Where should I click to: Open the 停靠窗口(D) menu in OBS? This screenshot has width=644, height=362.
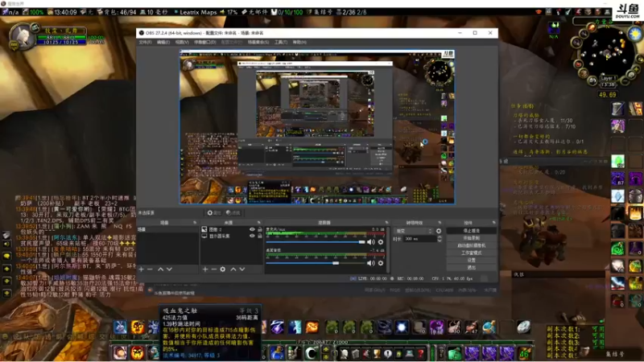[204, 42]
